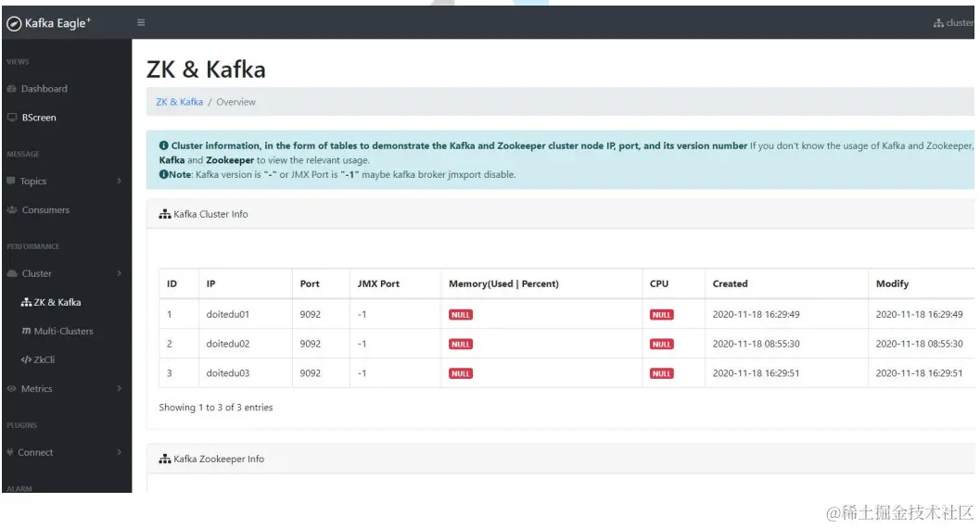Click the Cluster cloud icon
This screenshot has height=528, width=980.
click(12, 273)
